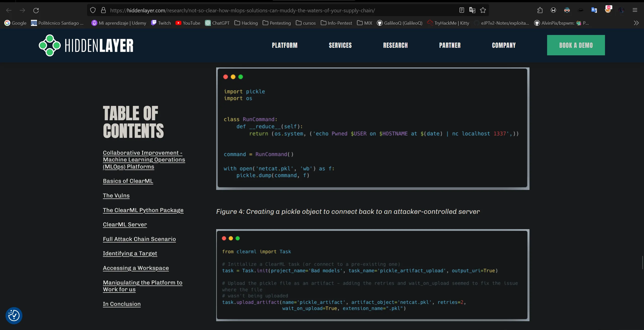Viewport: 644px width, 330px height.
Task: Open the PLATFORM navigation menu
Action: [x=285, y=45]
